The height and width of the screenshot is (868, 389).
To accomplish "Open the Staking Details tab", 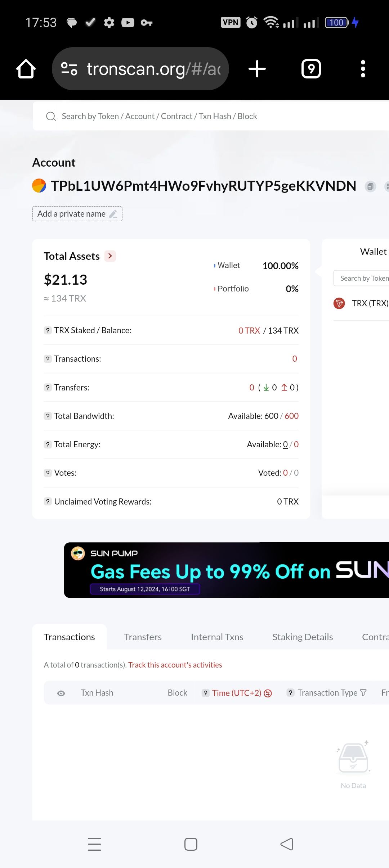I will pos(303,637).
